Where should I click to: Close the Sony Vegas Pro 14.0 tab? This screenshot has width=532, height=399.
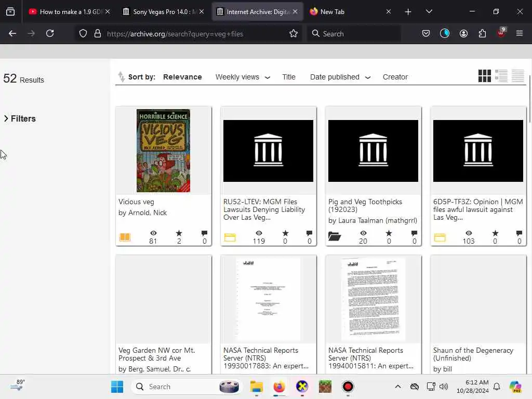202,11
